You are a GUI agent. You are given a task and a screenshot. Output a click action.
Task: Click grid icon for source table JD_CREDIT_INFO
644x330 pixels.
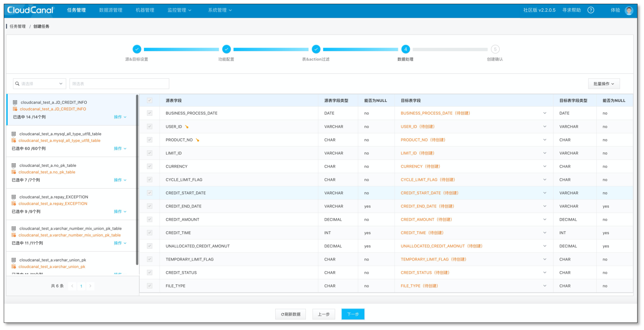click(15, 102)
